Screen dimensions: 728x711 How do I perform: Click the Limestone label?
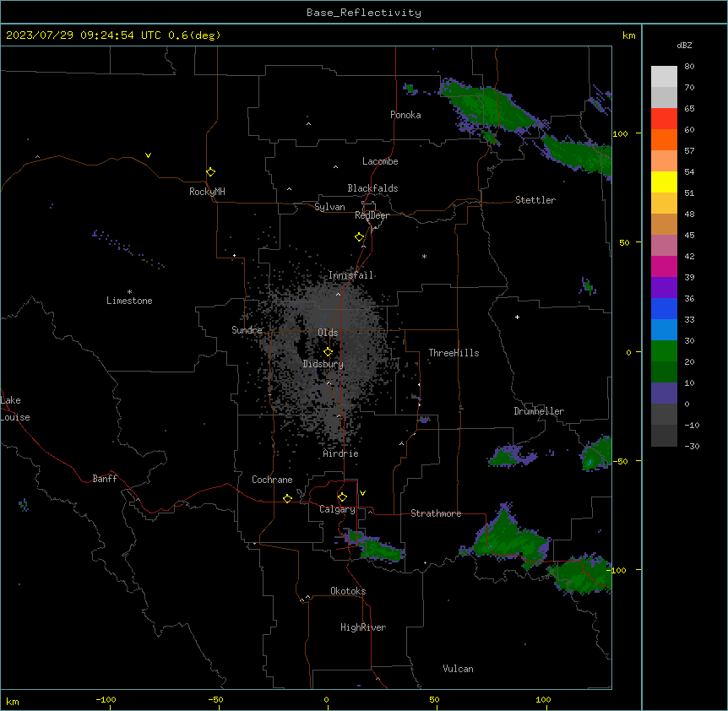[x=129, y=301]
